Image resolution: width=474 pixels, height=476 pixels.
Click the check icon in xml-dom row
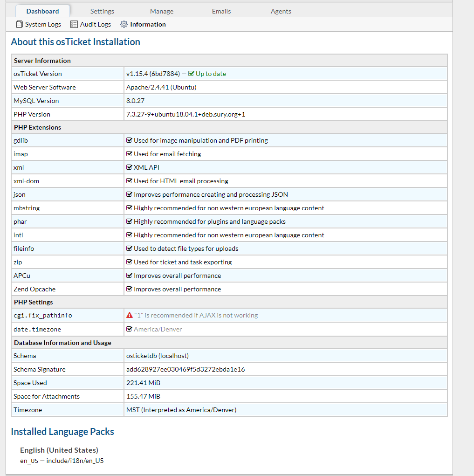129,181
